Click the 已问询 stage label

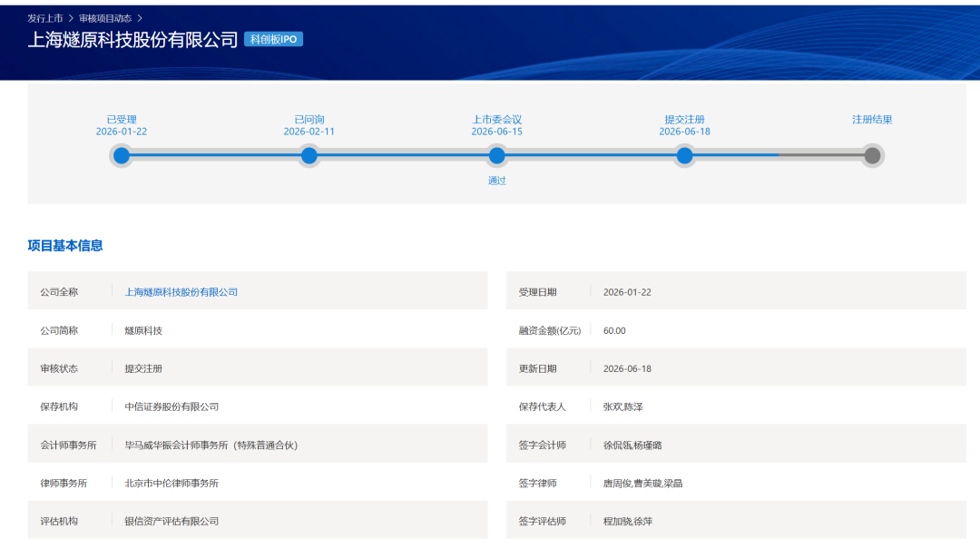309,120
